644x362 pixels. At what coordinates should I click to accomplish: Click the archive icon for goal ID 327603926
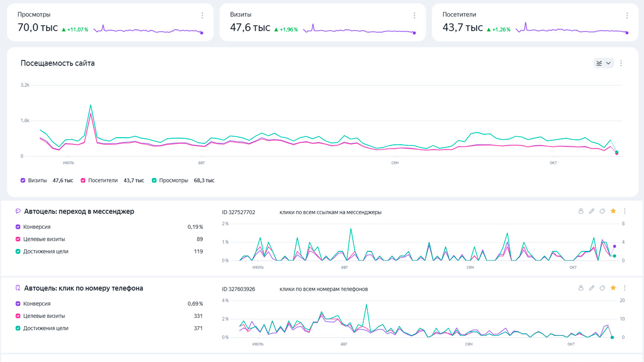[x=581, y=288]
